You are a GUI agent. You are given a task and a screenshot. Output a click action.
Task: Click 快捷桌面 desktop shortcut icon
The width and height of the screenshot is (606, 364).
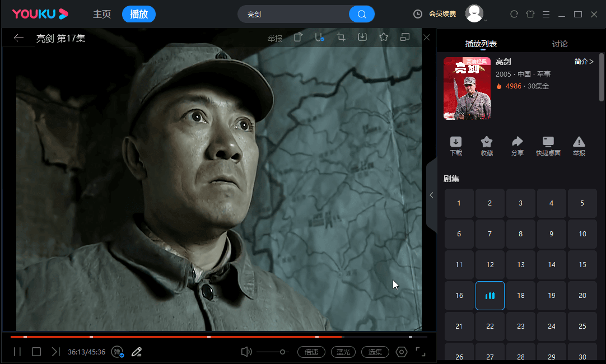(548, 147)
